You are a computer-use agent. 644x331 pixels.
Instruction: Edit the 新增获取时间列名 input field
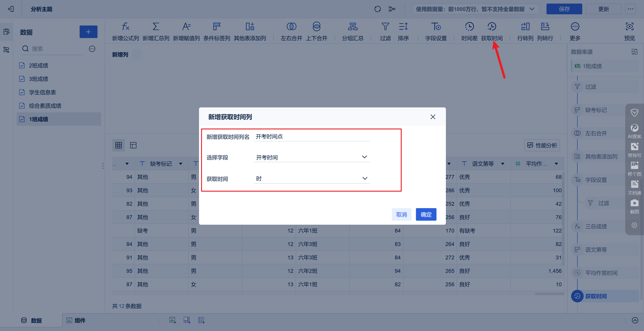(x=311, y=137)
